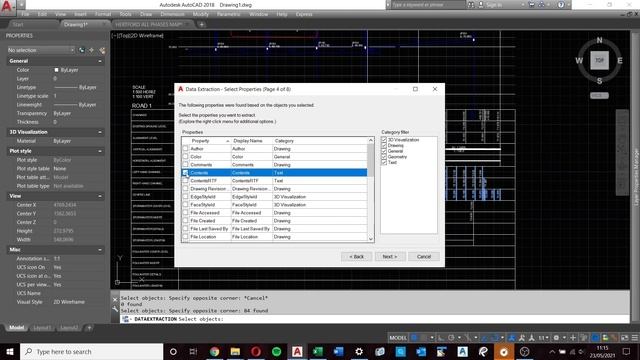This screenshot has height=360, width=640.
Task: Toggle PICKADD icon in the Properties palette
Action: pyautogui.click(x=82, y=50)
